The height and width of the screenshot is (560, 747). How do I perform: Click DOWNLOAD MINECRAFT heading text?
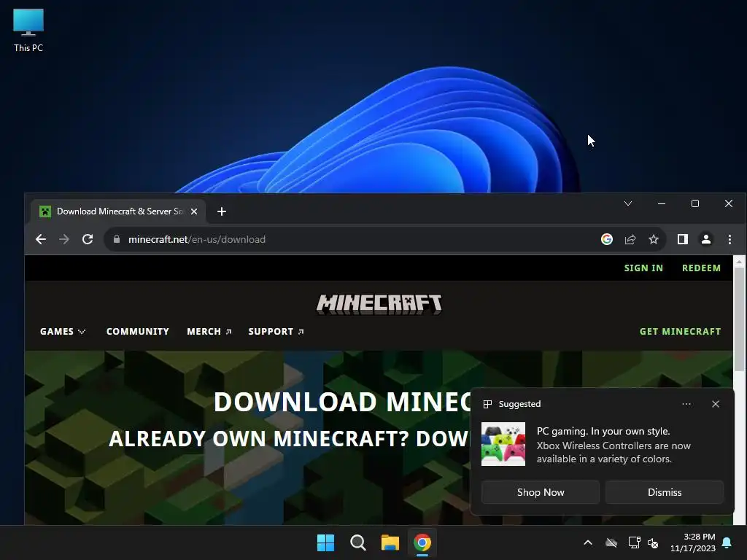pos(342,402)
